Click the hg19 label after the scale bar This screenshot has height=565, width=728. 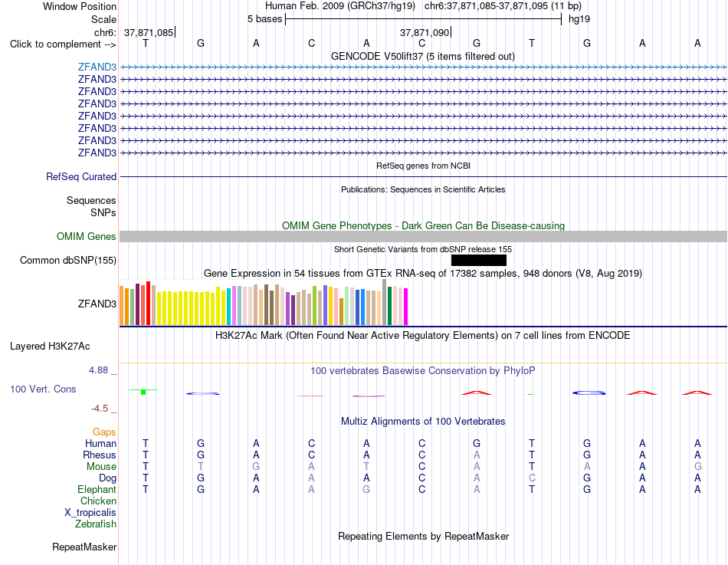[579, 19]
